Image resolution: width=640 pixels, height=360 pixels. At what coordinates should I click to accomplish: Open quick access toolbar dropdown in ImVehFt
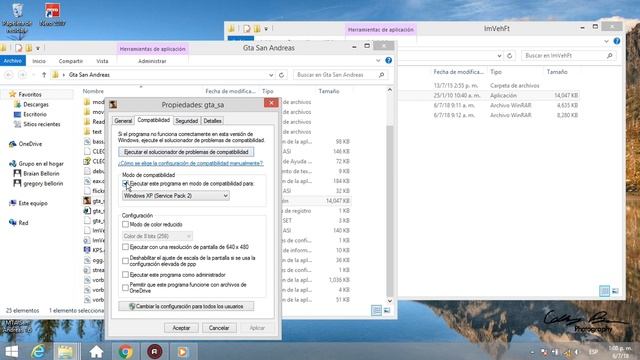pos(266,29)
